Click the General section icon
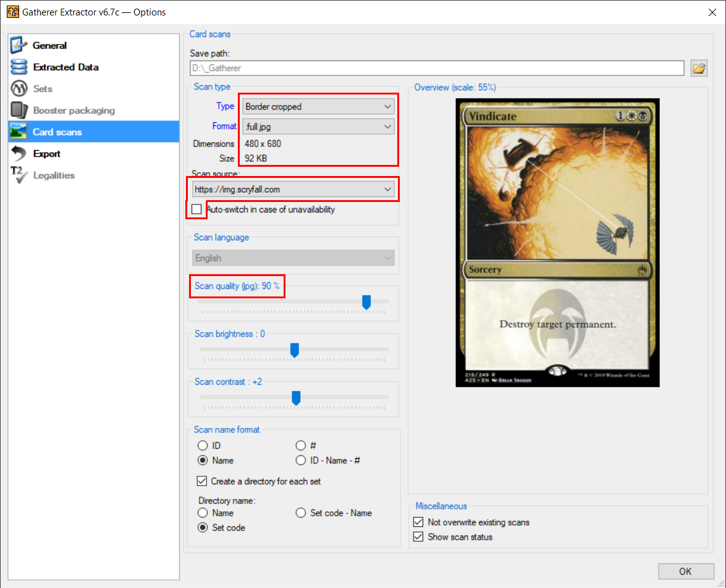 tap(19, 45)
